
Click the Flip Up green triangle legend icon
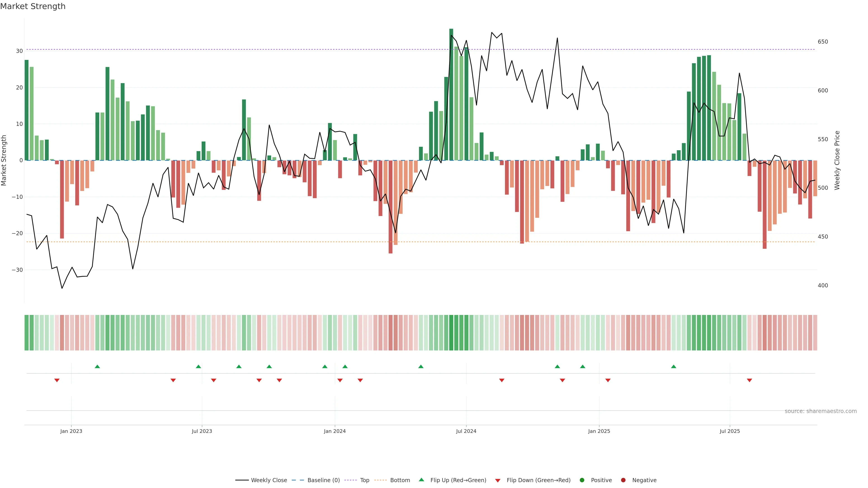[x=421, y=480]
